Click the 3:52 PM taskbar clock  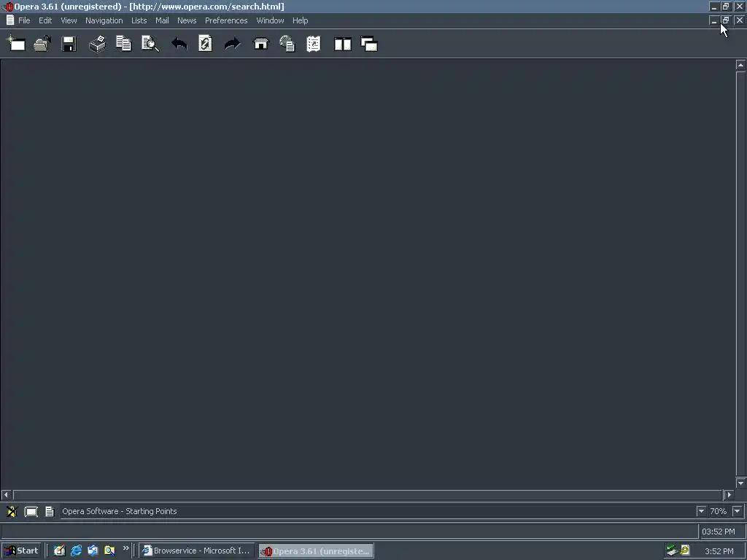(719, 551)
